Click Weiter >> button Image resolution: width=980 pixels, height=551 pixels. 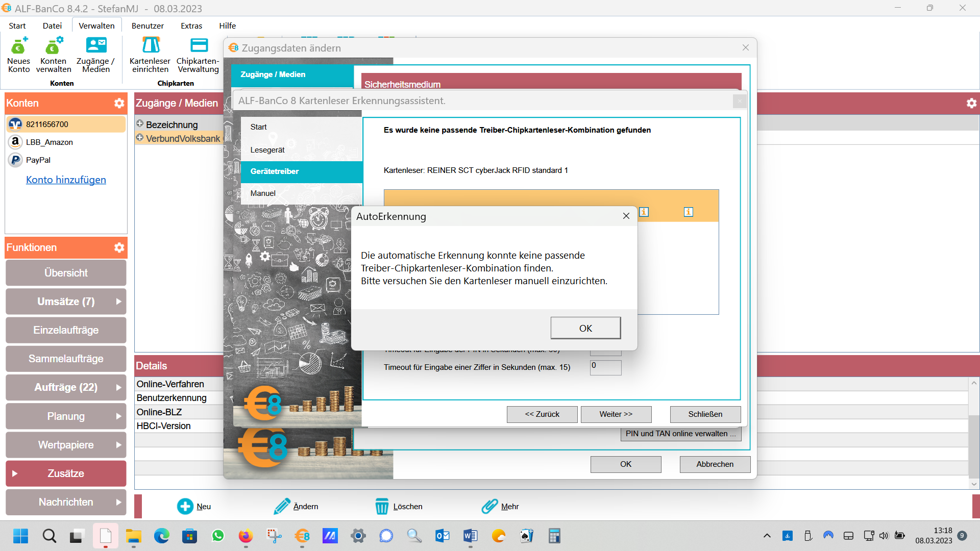(x=616, y=414)
